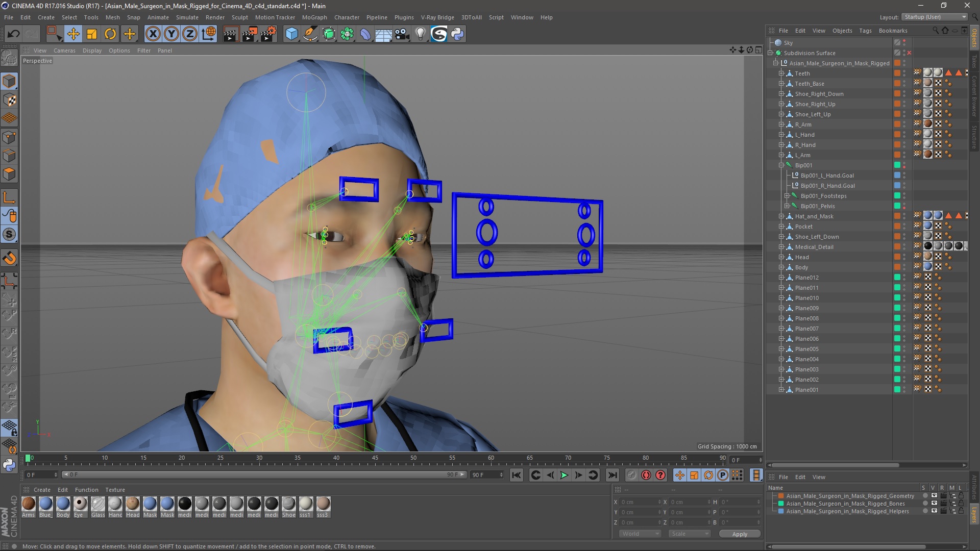Select the Glass material swatch
Screen dimensions: 980x551
[98, 507]
